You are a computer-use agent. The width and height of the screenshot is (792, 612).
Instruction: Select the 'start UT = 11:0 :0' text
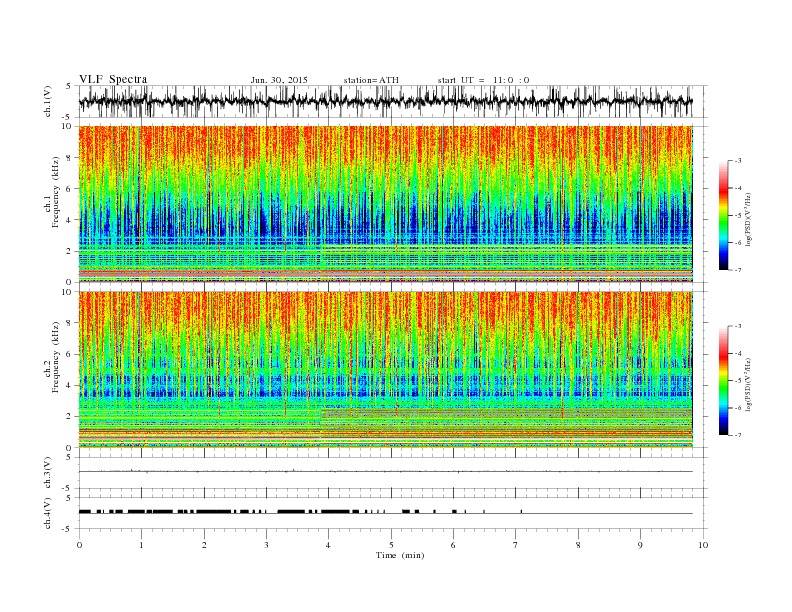[483, 80]
